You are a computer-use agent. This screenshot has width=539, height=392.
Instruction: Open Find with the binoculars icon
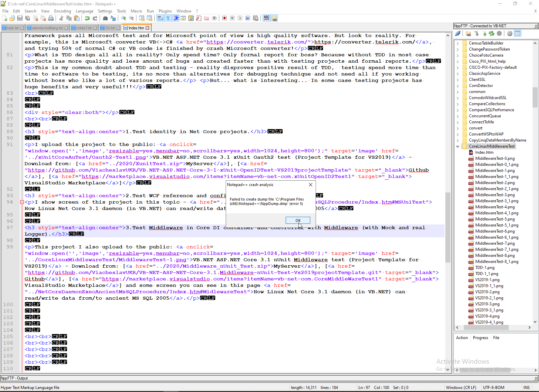(x=105, y=18)
